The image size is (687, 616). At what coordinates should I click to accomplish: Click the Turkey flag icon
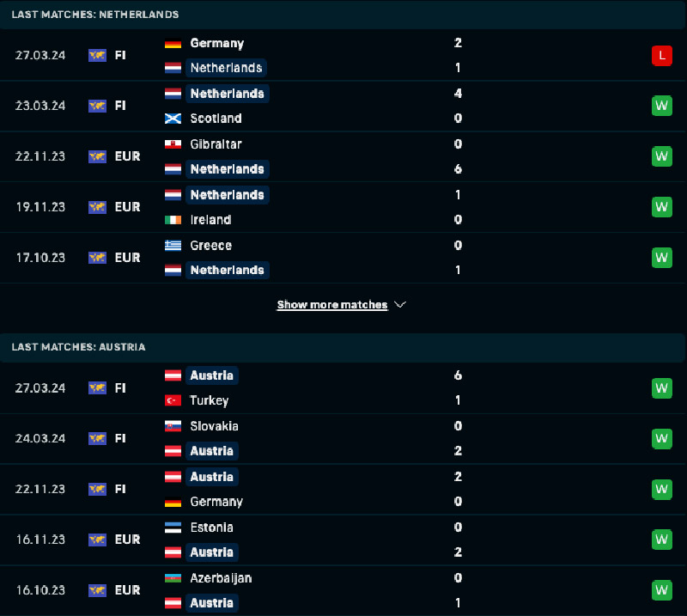point(173,400)
